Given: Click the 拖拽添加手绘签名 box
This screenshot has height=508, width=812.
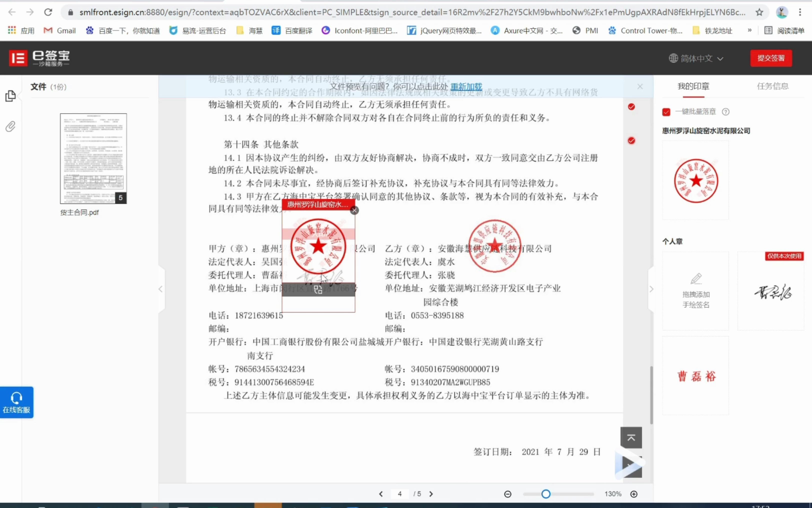Looking at the screenshot, I should (x=695, y=291).
